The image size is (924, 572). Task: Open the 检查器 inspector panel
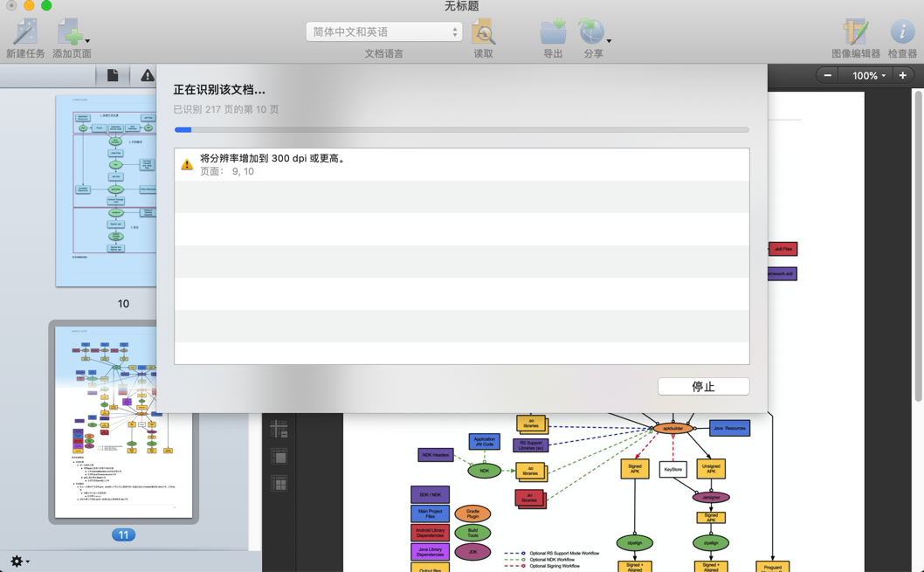point(902,31)
